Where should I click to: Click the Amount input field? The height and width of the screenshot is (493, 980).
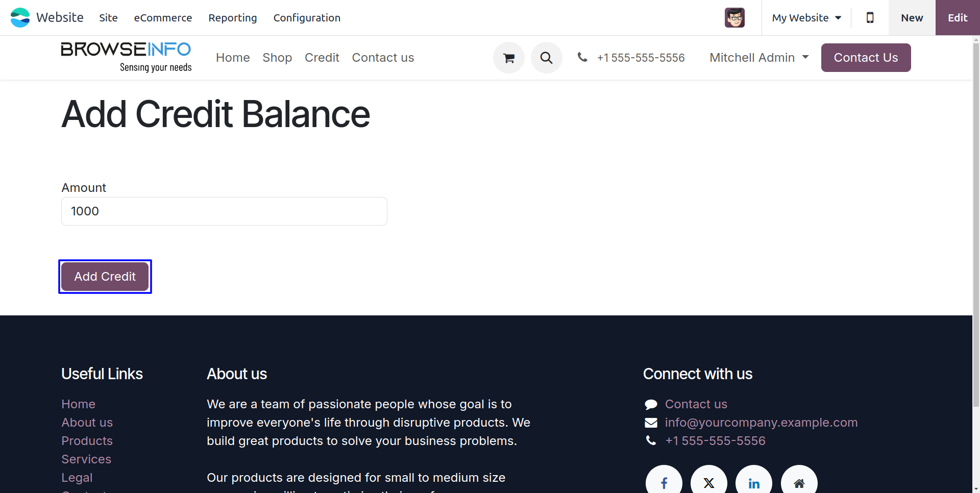[224, 211]
